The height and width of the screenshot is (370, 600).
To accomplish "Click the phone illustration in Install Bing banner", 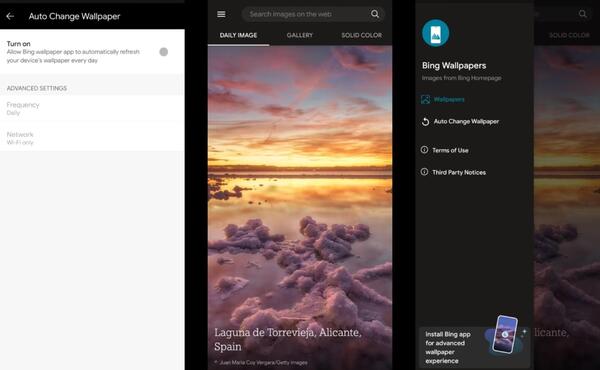I will [x=505, y=334].
